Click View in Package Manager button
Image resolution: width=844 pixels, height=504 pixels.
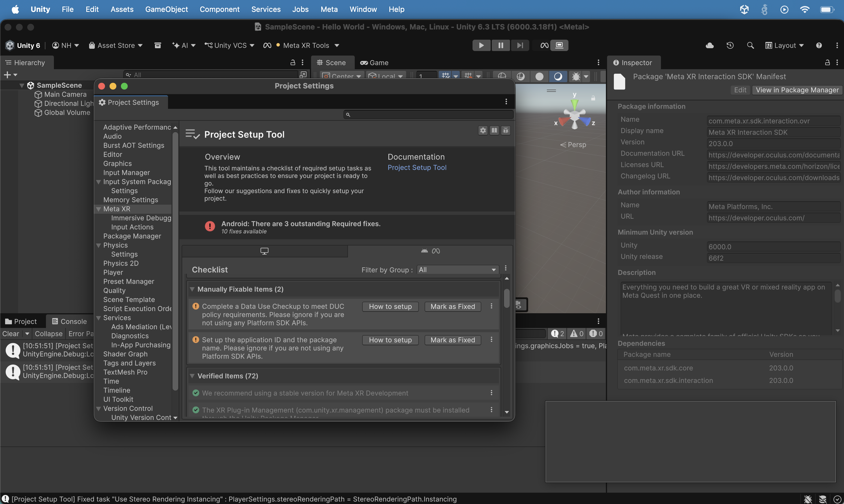(797, 90)
